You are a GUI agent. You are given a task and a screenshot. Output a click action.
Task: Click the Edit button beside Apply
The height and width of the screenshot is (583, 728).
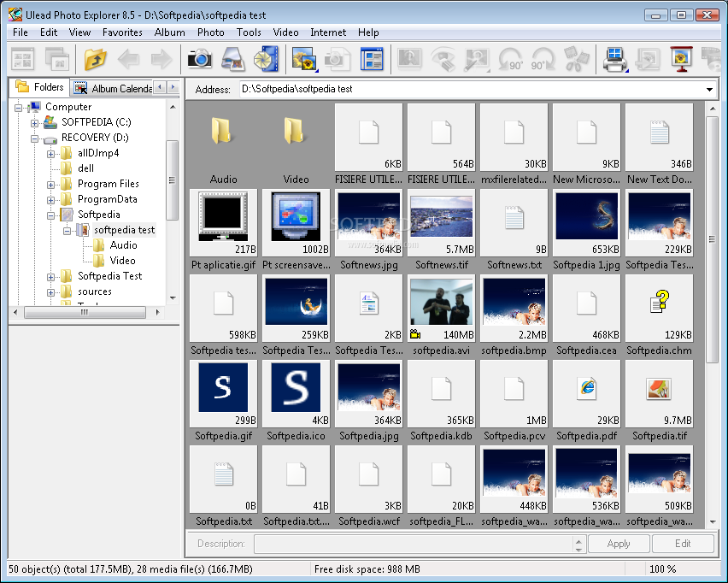(x=683, y=544)
